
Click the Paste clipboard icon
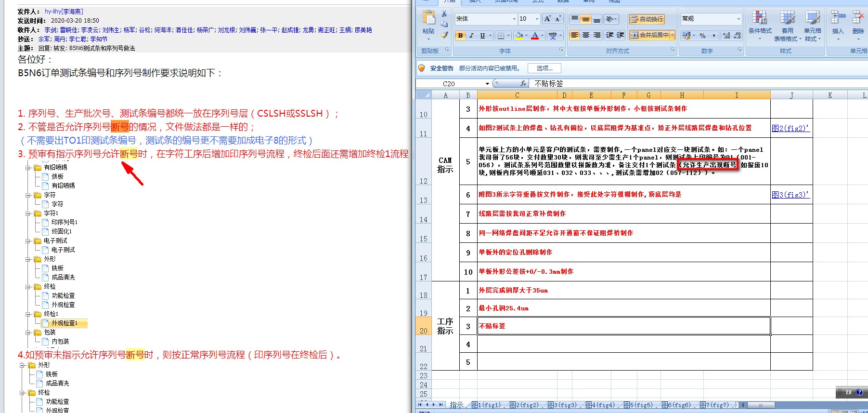click(x=428, y=18)
